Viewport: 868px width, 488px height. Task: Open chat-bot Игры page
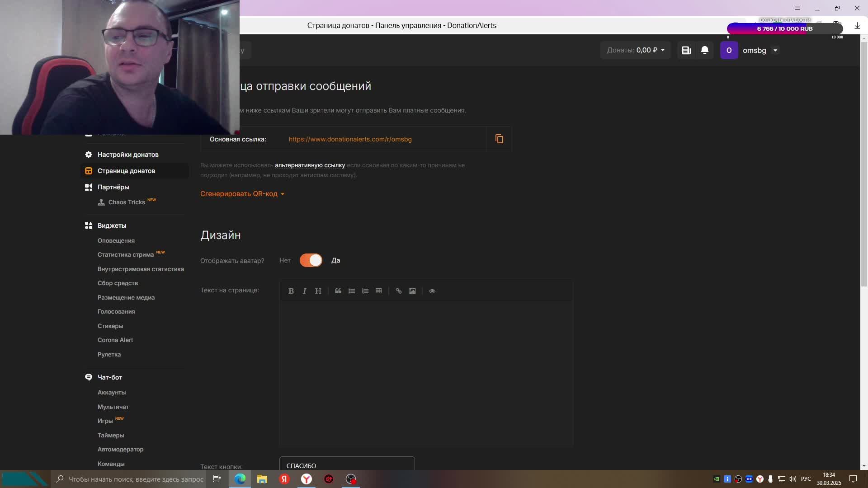click(105, 421)
